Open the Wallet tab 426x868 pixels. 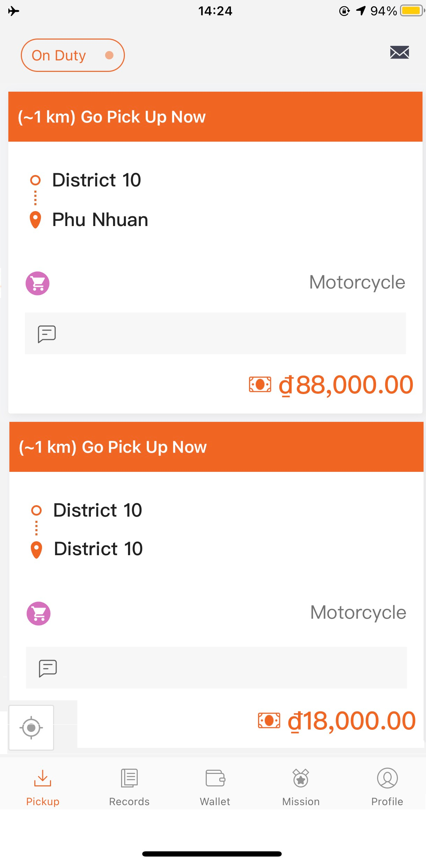[x=215, y=787]
